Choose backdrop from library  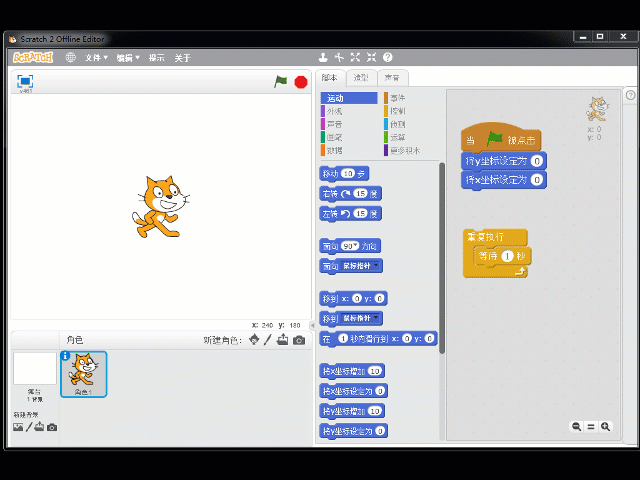tap(18, 427)
